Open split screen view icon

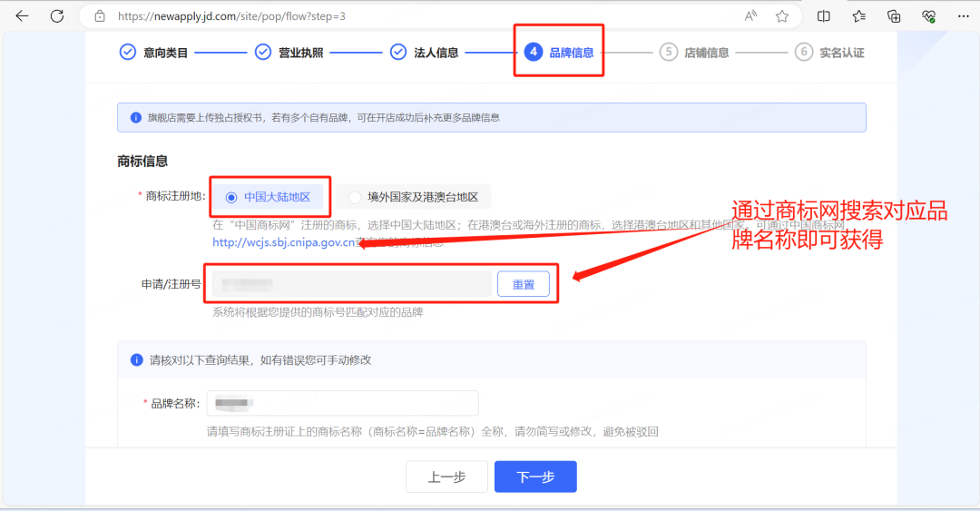(x=824, y=16)
